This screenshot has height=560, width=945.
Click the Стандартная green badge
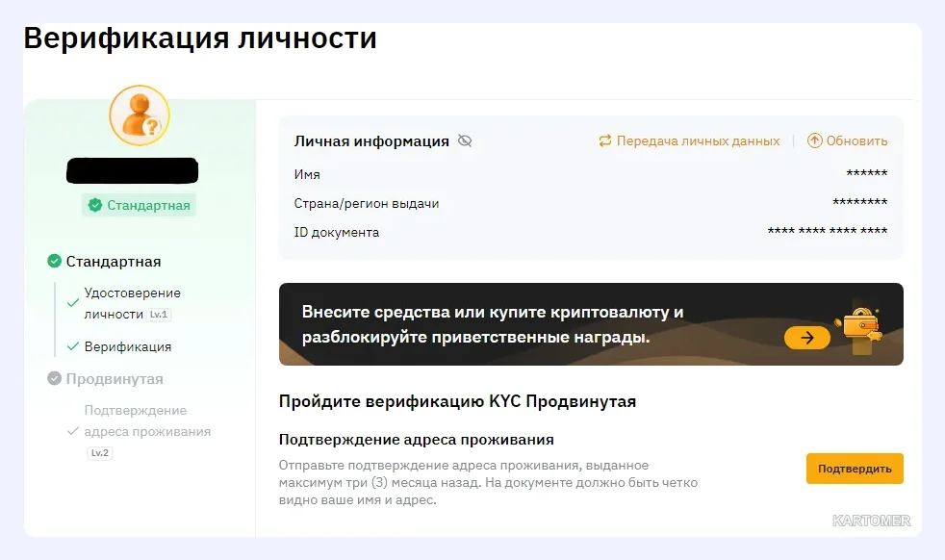pos(140,206)
